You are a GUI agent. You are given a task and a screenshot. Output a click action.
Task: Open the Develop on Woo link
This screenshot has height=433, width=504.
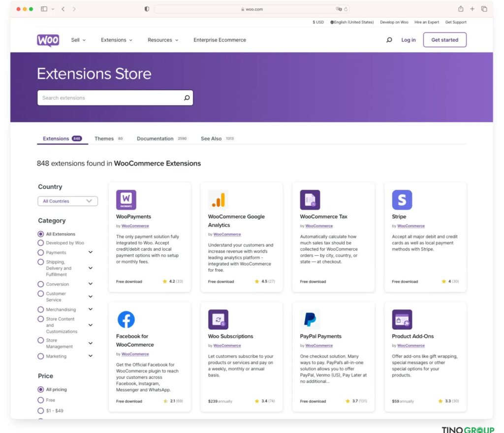click(394, 22)
